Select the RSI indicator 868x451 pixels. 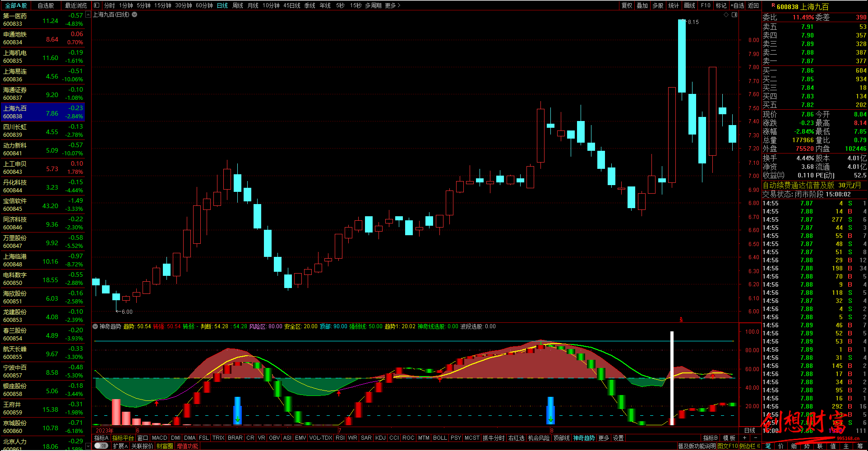click(x=340, y=438)
